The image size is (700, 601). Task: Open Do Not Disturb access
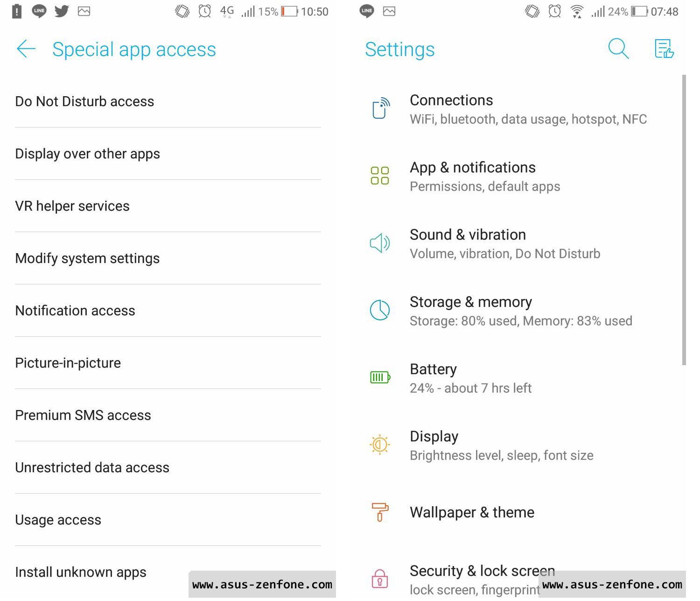pos(168,101)
